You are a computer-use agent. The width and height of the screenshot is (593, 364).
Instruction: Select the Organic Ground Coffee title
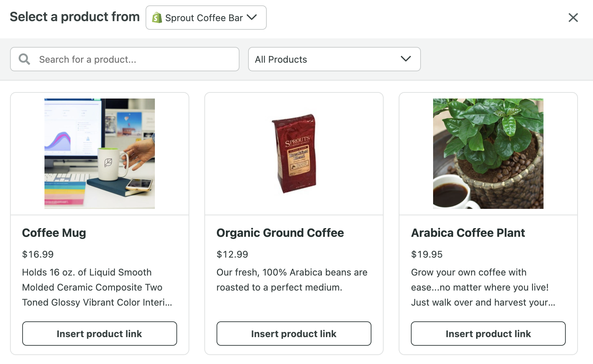pos(280,233)
